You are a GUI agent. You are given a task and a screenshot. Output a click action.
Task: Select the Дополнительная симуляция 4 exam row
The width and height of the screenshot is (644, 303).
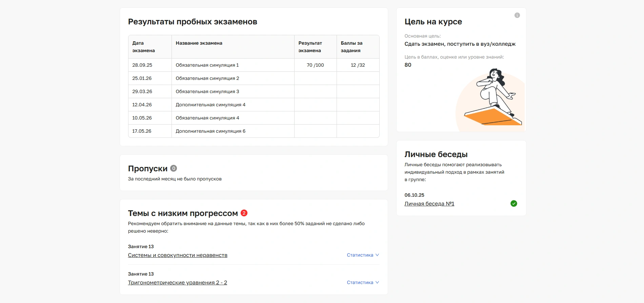click(210, 105)
